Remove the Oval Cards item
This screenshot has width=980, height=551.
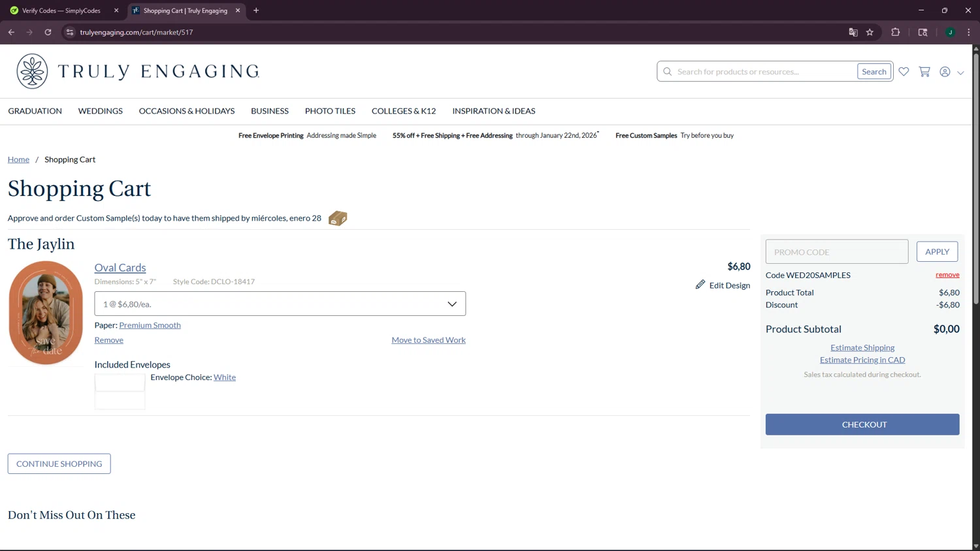click(x=108, y=340)
